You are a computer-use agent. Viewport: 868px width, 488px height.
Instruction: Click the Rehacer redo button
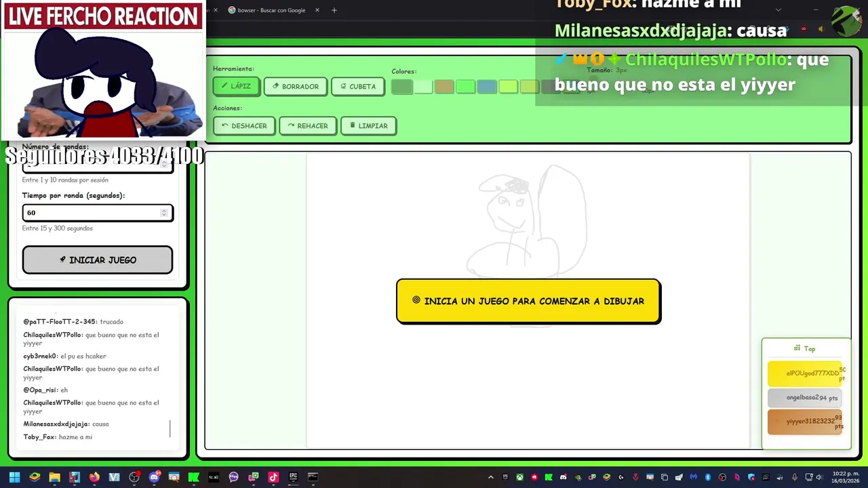(x=308, y=125)
